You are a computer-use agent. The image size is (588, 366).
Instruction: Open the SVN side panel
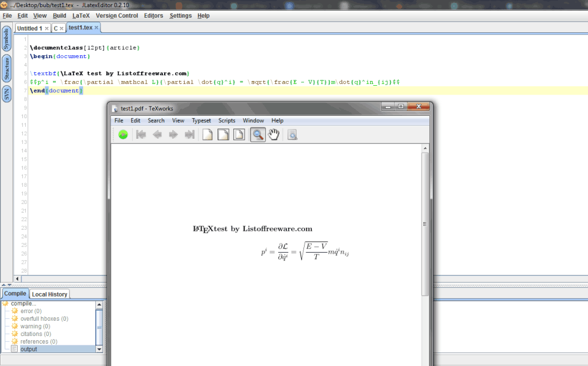click(x=6, y=93)
